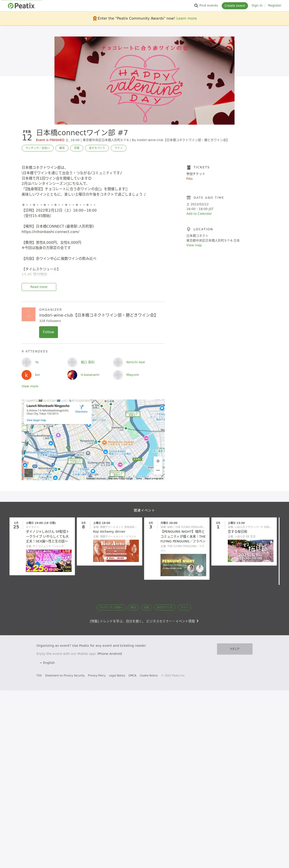Open the map Terms link
This screenshot has width=289, height=868.
139,478
